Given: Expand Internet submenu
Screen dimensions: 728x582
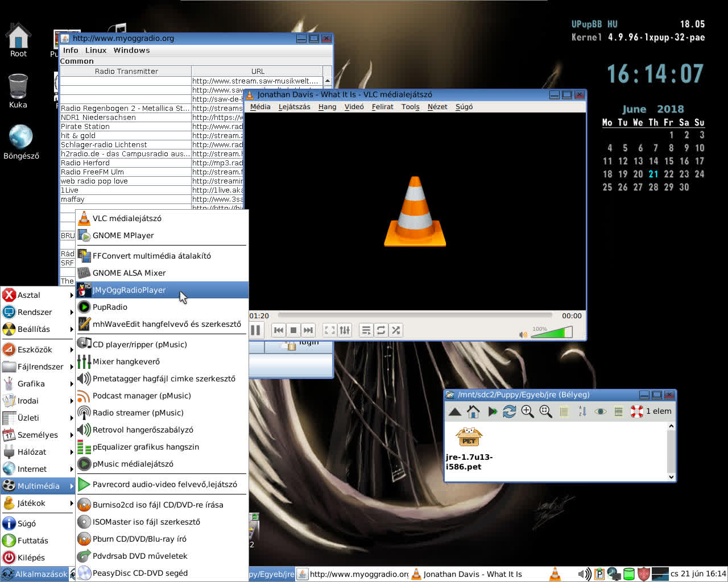Looking at the screenshot, I should point(38,469).
